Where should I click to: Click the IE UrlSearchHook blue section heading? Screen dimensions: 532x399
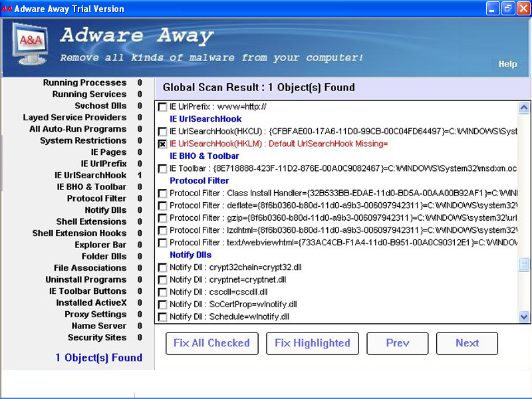tap(205, 119)
